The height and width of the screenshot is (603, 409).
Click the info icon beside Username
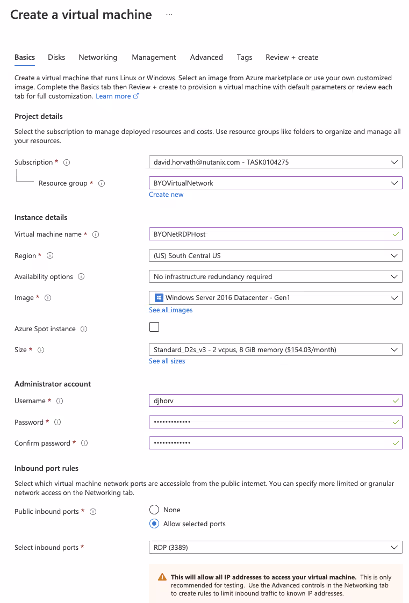pos(60,401)
